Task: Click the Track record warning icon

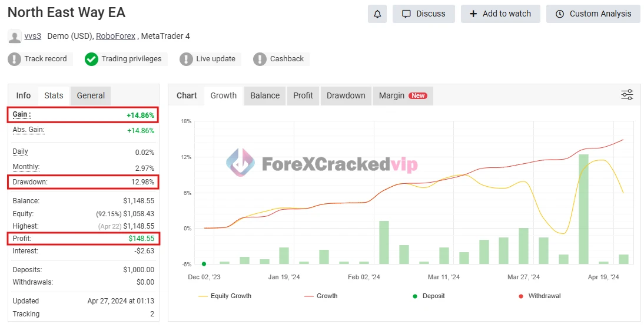Action: pos(15,59)
